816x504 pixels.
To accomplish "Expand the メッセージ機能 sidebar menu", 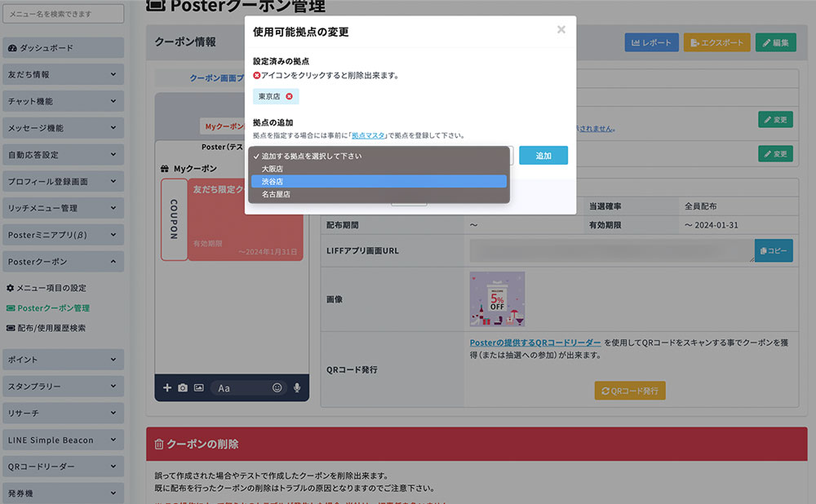I will 63,128.
